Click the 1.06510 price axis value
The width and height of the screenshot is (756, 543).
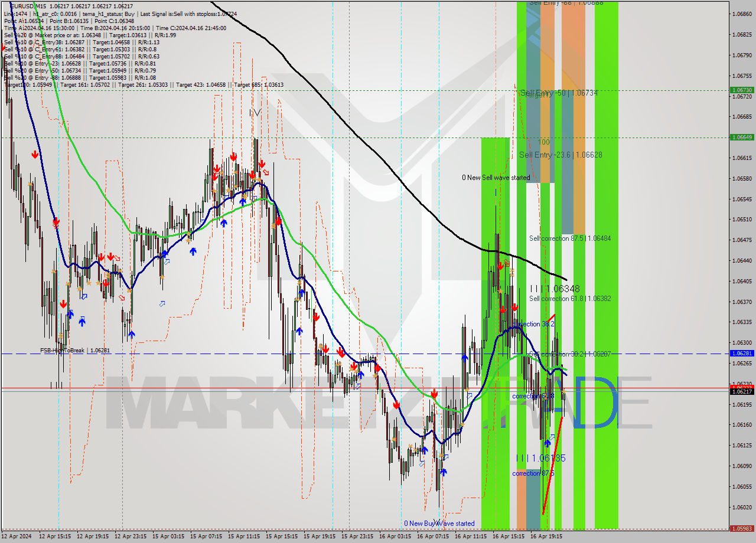[742, 220]
